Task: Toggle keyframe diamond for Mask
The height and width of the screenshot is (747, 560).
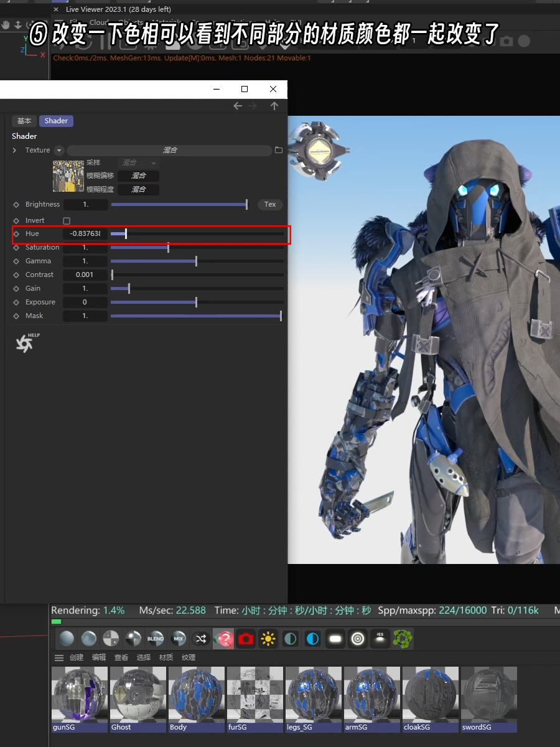Action: coord(16,316)
